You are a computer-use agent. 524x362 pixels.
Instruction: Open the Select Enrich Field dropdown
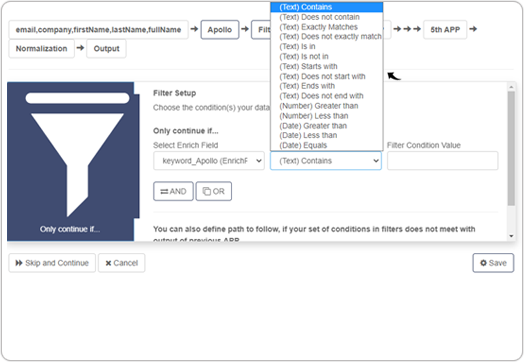209,161
